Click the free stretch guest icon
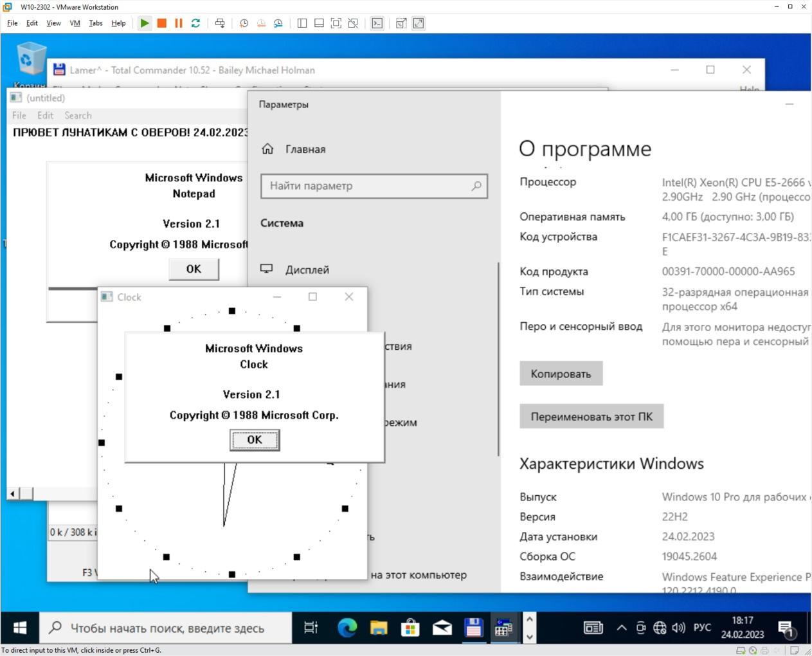The image size is (812, 656). (x=419, y=23)
